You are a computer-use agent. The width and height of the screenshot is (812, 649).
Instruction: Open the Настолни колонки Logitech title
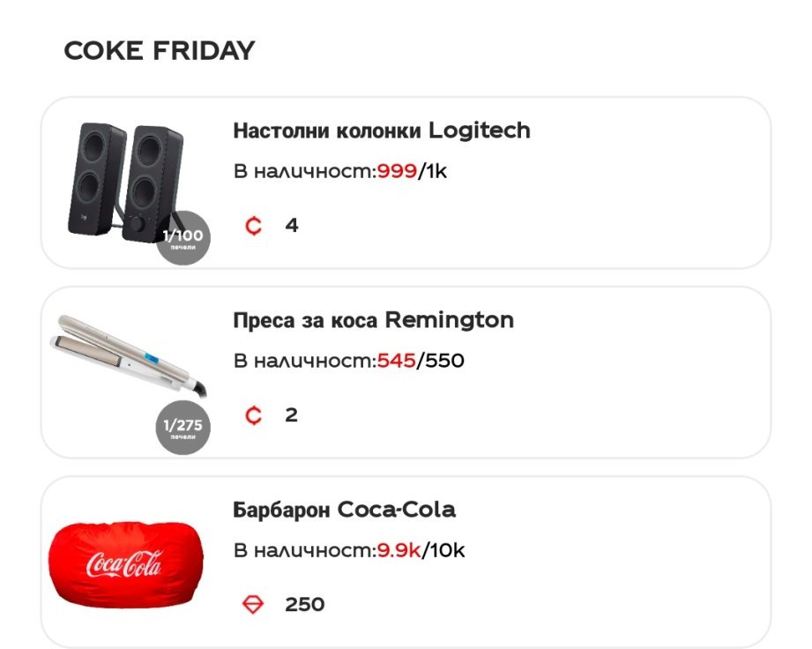point(382,131)
